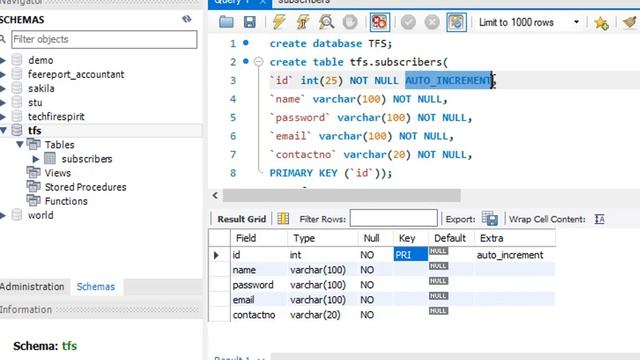Sort by the Extra column header
The width and height of the screenshot is (640, 360).
[x=515, y=238]
